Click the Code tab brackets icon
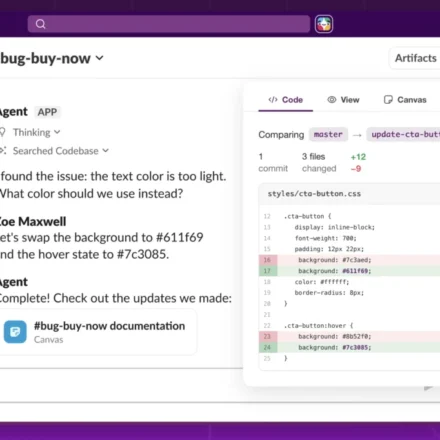Image resolution: width=440 pixels, height=440 pixels. click(273, 100)
